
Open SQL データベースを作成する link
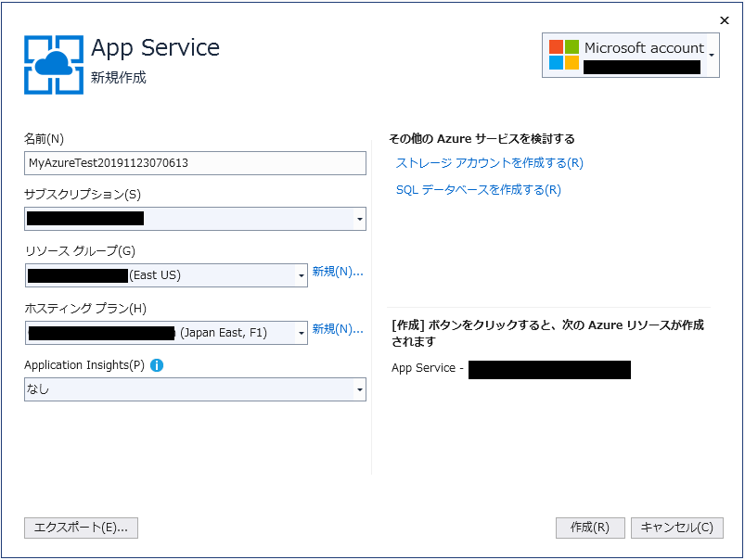[478, 190]
